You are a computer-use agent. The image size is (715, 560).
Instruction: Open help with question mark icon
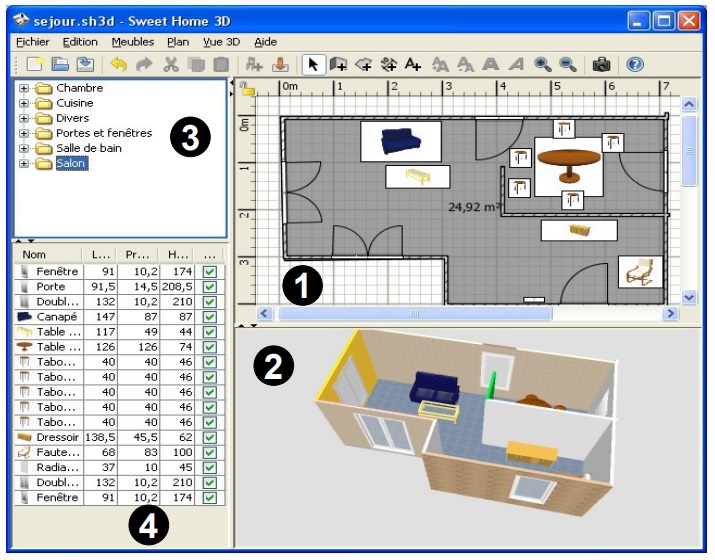pos(635,64)
